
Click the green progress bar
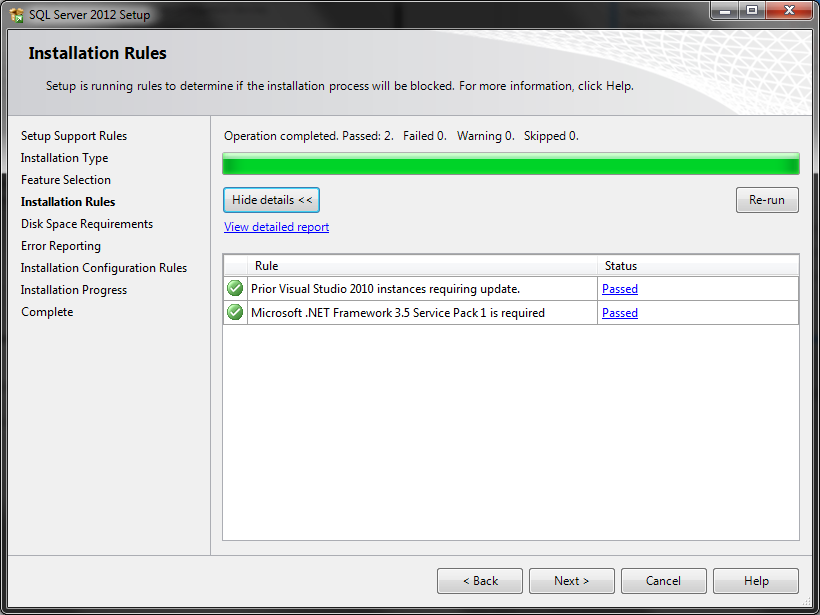(x=510, y=163)
